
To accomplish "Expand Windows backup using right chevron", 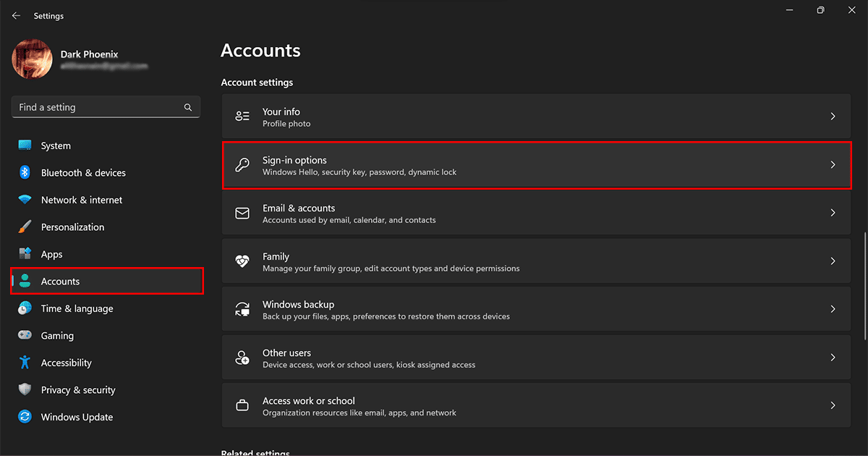I will [x=833, y=309].
